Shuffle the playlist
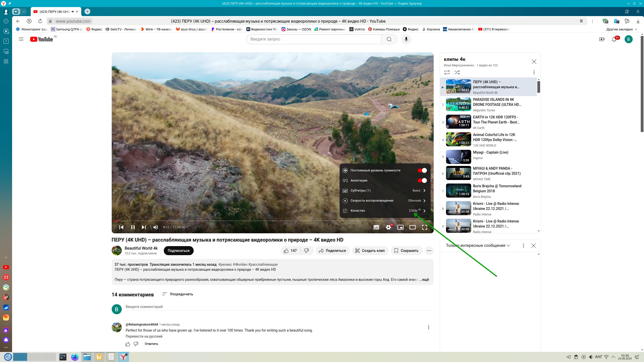 [457, 72]
